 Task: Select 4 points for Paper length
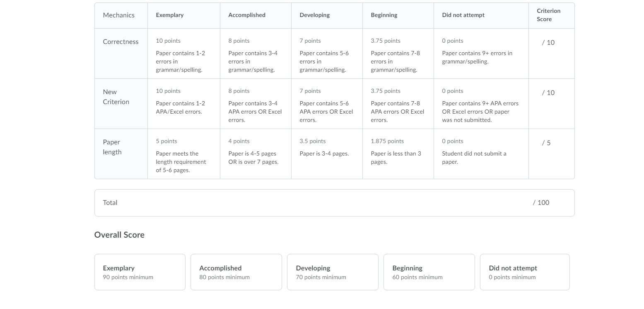(x=256, y=154)
